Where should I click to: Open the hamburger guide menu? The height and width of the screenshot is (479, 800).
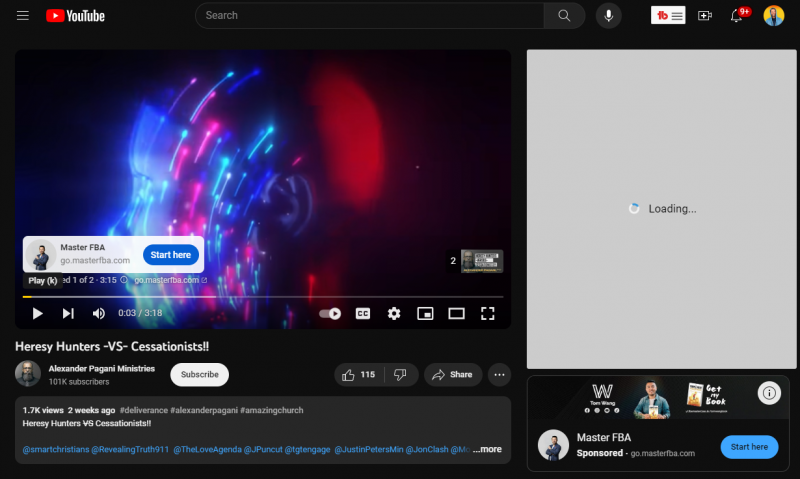(x=23, y=16)
